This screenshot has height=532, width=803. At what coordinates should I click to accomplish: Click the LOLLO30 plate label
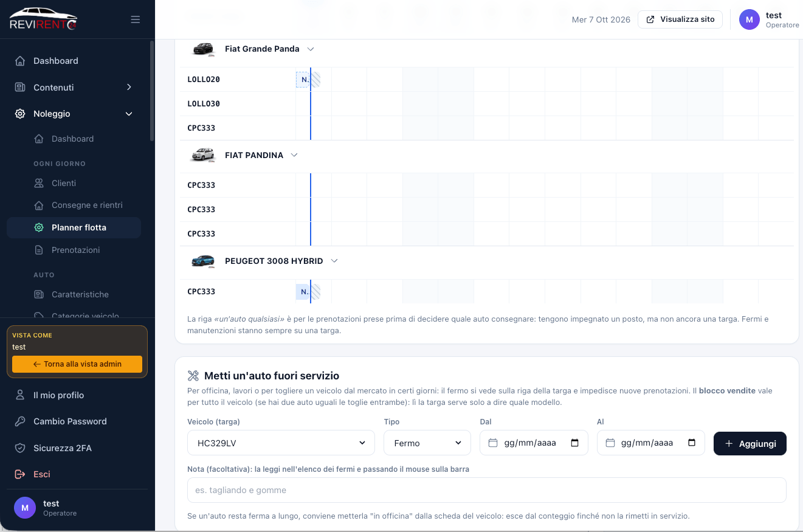pos(204,104)
